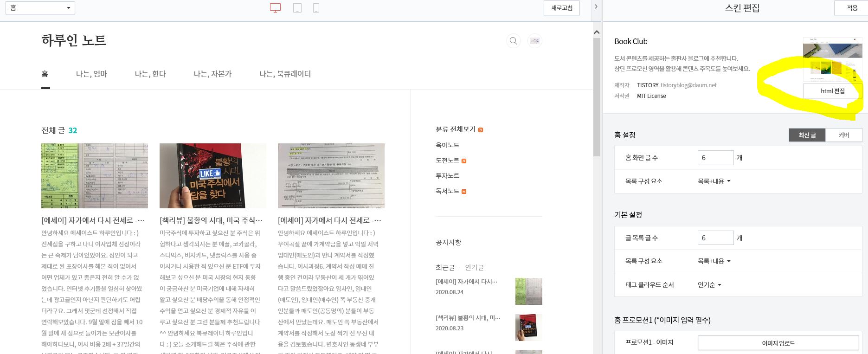
Task: Open recent list item [책리뷰] 불황의 시대
Action: 468,318
